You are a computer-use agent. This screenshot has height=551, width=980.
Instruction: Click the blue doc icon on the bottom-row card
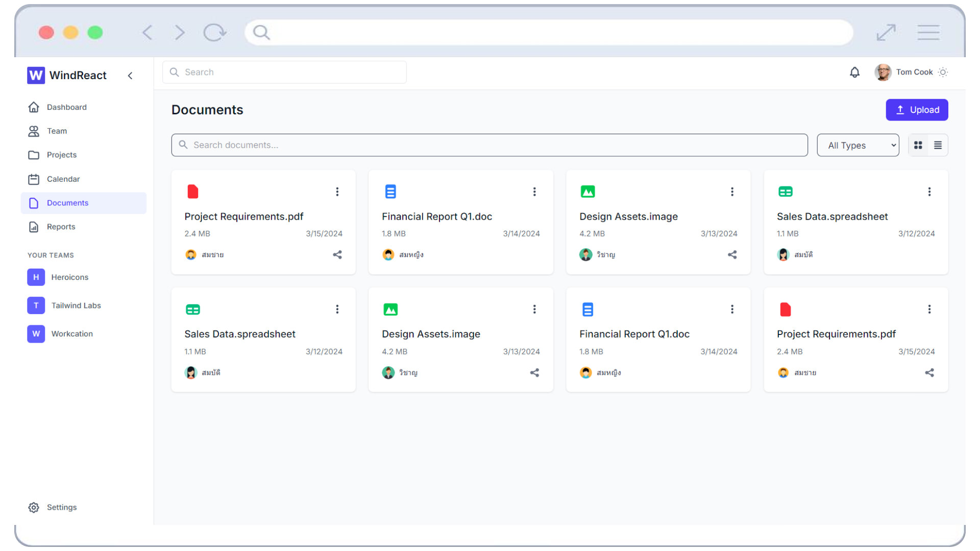point(587,309)
